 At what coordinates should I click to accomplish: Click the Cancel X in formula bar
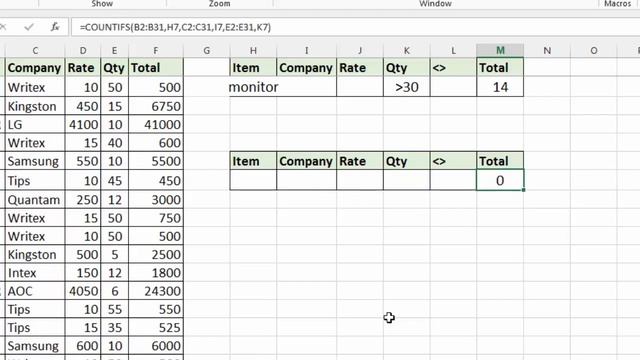tap(3, 27)
